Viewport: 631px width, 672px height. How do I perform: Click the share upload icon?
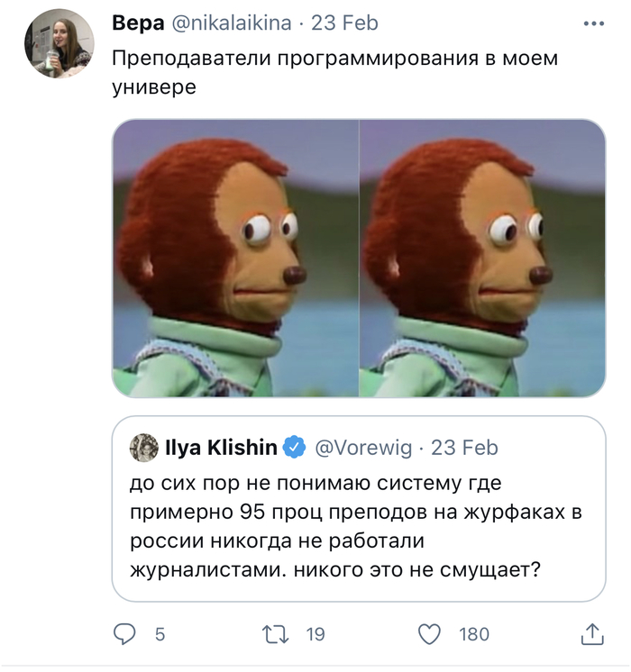pos(591,634)
